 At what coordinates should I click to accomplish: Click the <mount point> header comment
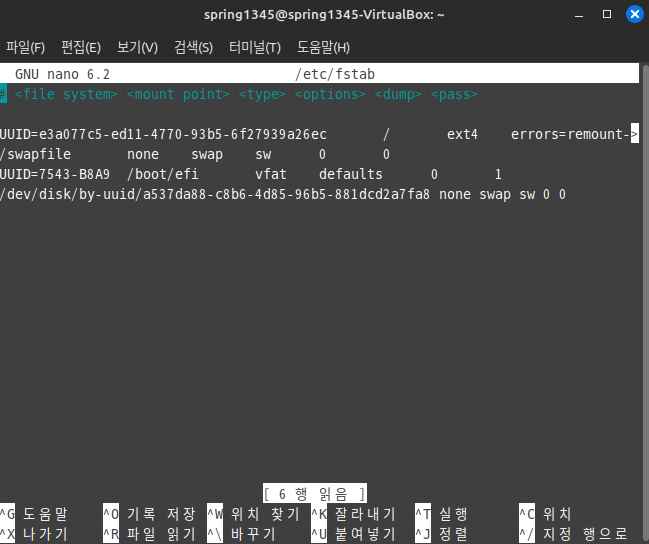pos(178,94)
